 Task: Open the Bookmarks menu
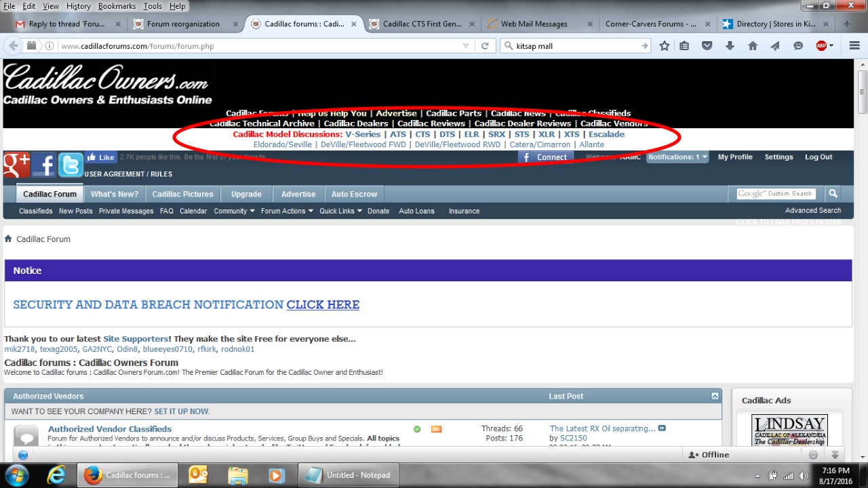(117, 6)
